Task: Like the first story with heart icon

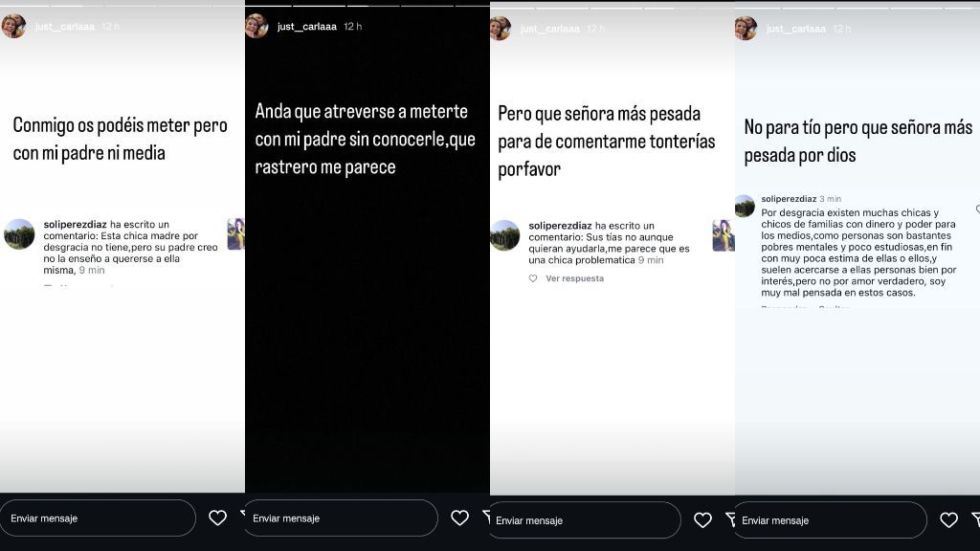Action: click(217, 518)
